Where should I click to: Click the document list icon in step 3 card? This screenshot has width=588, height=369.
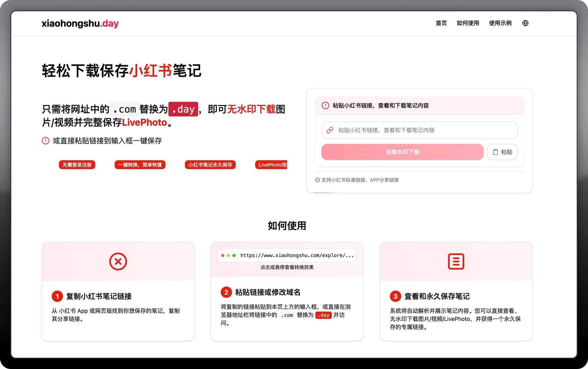[x=456, y=261]
